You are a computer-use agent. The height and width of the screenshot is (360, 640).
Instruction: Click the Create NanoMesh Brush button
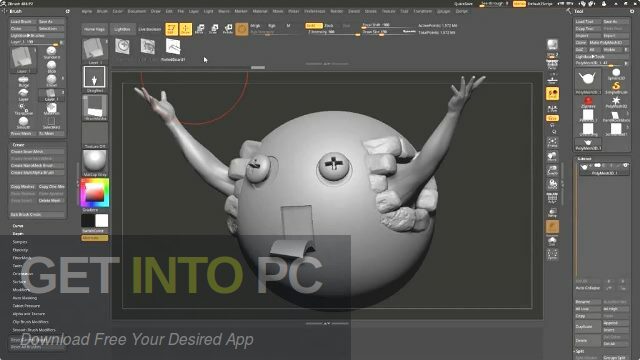pyautogui.click(x=37, y=166)
